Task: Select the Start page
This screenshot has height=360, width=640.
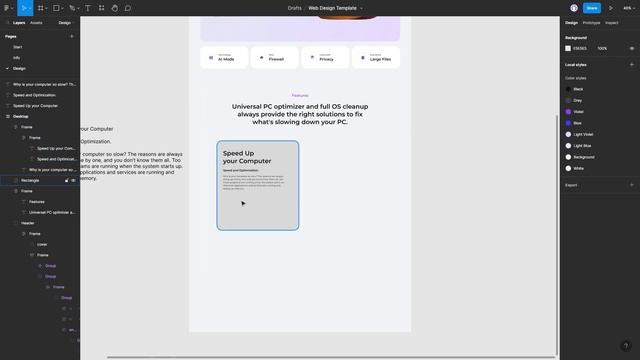Action: tap(18, 47)
